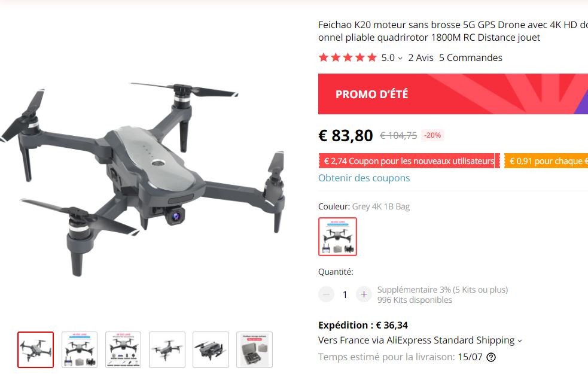View fourth thumbnail of drone angled view
588x374 pixels.
coord(167,349)
